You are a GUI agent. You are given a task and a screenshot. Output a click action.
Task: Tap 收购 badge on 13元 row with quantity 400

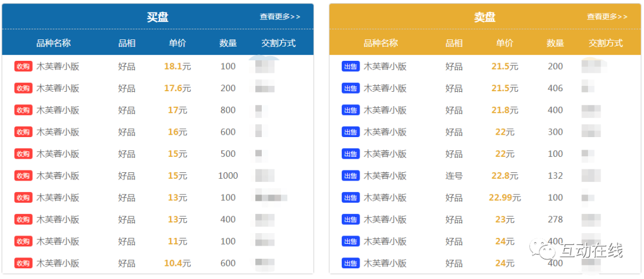(x=23, y=219)
